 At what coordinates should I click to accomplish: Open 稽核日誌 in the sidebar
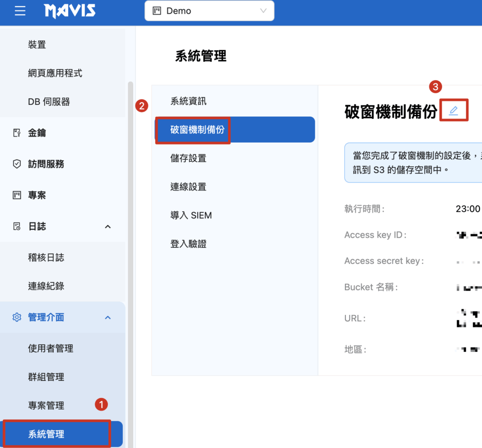[46, 257]
